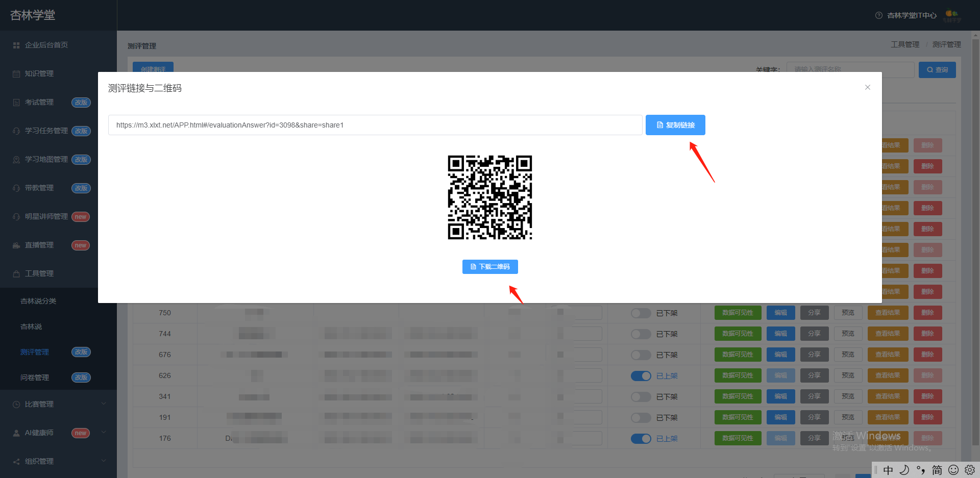Click the 查询 search button
Image resolution: width=980 pixels, height=478 pixels.
[937, 70]
